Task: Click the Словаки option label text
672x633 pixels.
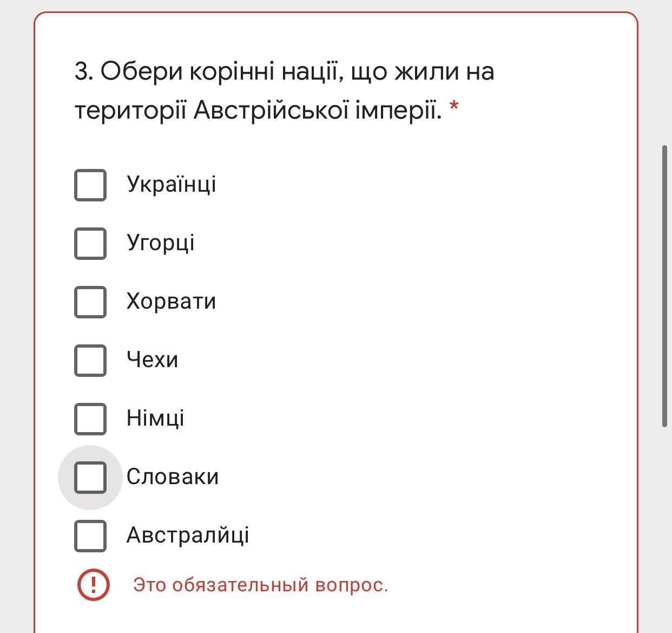Action: pyautogui.click(x=173, y=477)
